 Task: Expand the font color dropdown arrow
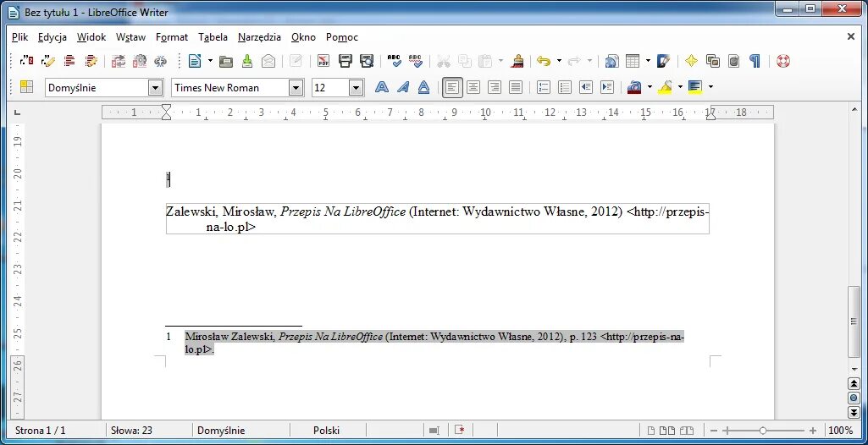pos(650,87)
